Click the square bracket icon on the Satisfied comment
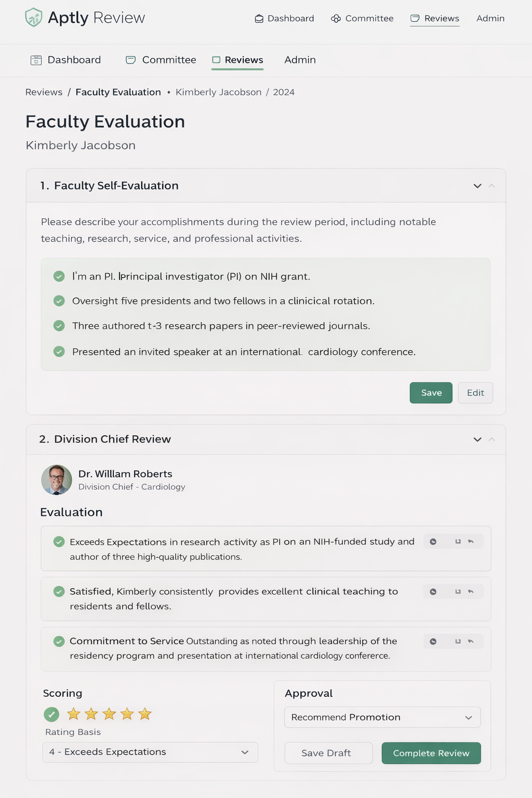The image size is (532, 798). pyautogui.click(x=458, y=592)
